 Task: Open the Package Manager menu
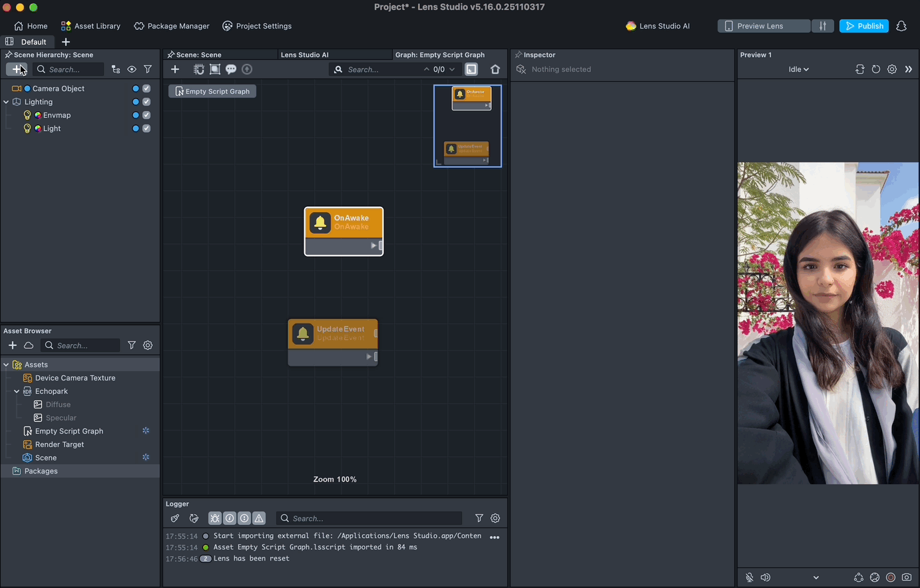(172, 26)
